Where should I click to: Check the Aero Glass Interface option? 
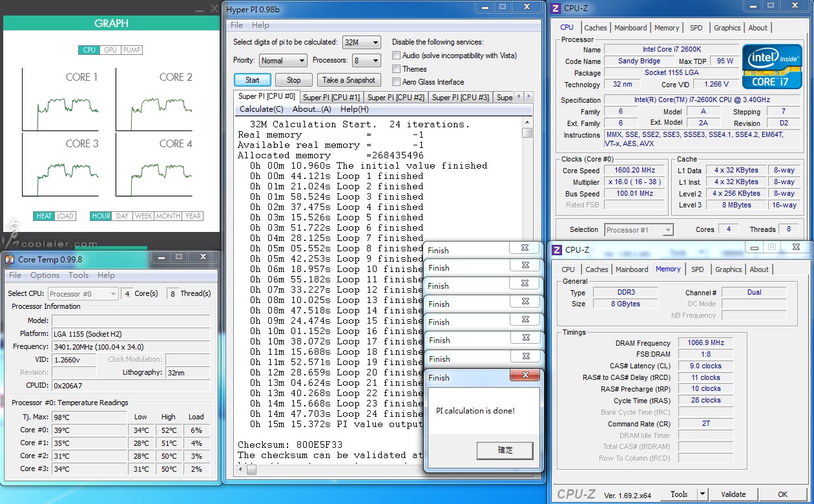397,82
